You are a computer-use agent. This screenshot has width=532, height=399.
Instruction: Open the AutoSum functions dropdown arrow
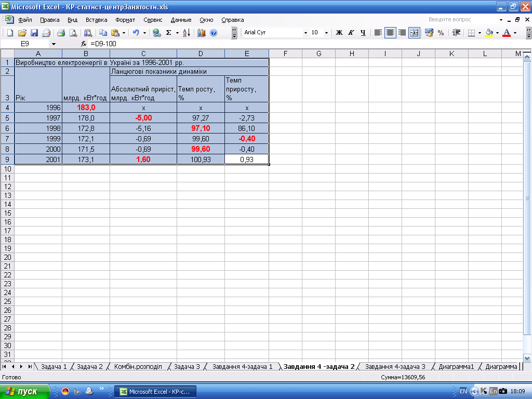click(x=177, y=33)
